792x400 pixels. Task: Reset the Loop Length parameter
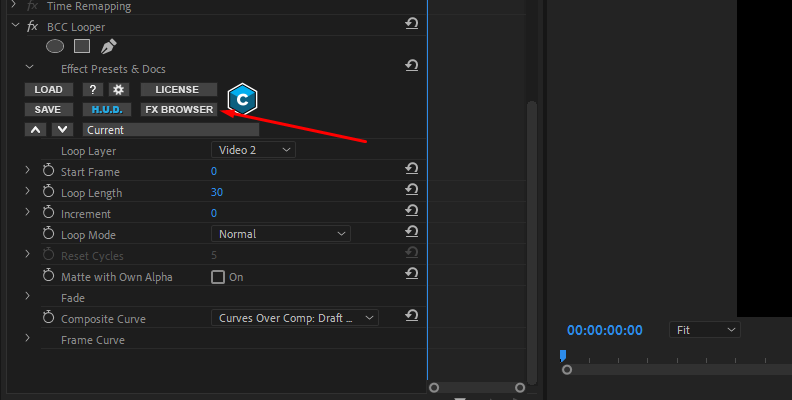[x=412, y=190]
